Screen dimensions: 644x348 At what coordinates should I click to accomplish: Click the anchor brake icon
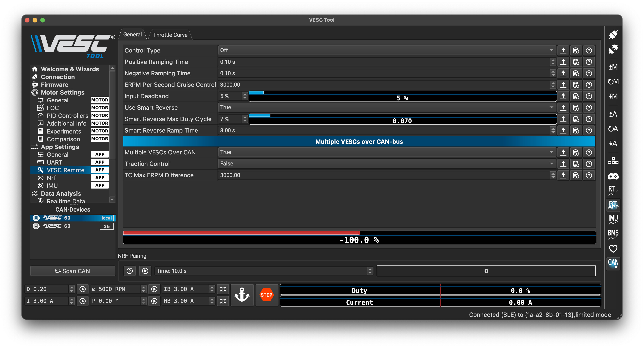click(x=242, y=295)
